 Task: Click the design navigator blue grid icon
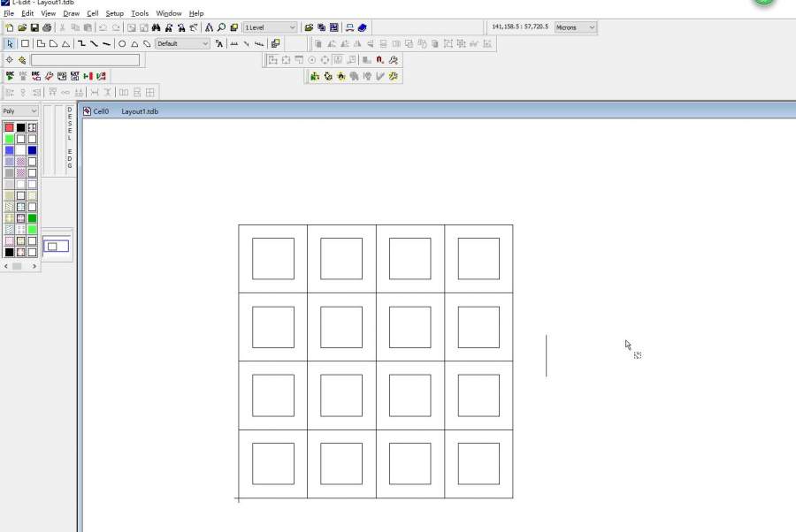click(334, 27)
